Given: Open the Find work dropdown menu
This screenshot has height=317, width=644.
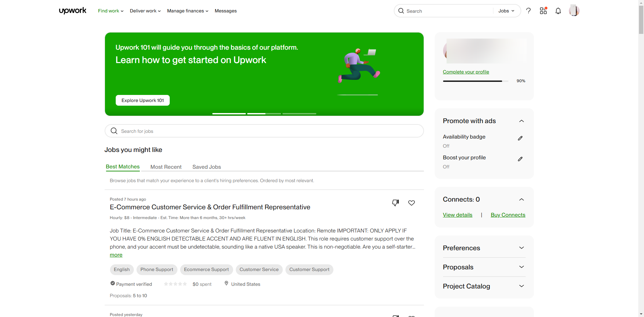Looking at the screenshot, I should [111, 11].
